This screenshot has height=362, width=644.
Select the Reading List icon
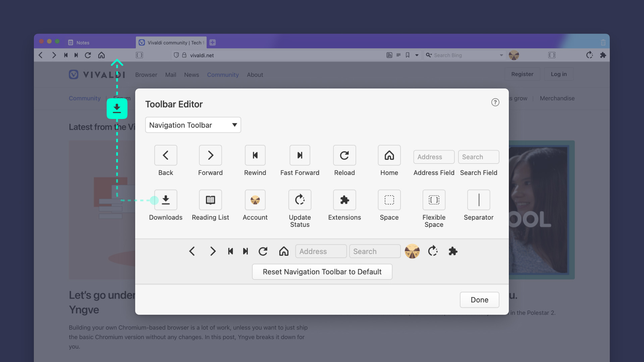[x=210, y=200]
